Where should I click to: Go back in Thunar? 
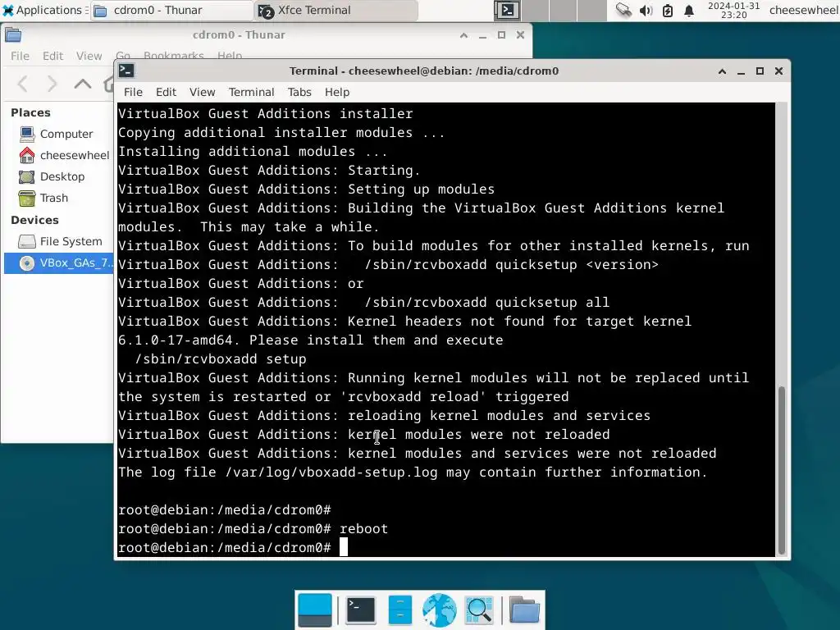pyautogui.click(x=22, y=84)
